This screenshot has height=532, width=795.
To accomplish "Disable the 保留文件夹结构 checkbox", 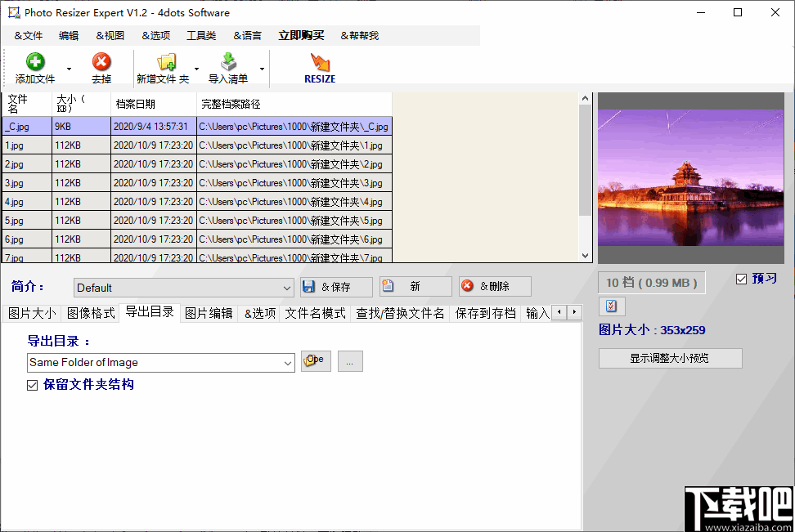I will (33, 384).
